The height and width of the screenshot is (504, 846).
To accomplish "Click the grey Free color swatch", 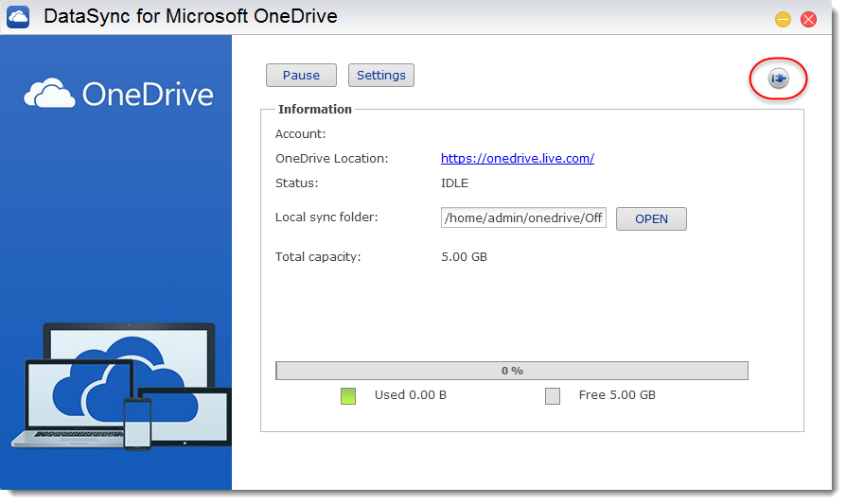I will 553,396.
